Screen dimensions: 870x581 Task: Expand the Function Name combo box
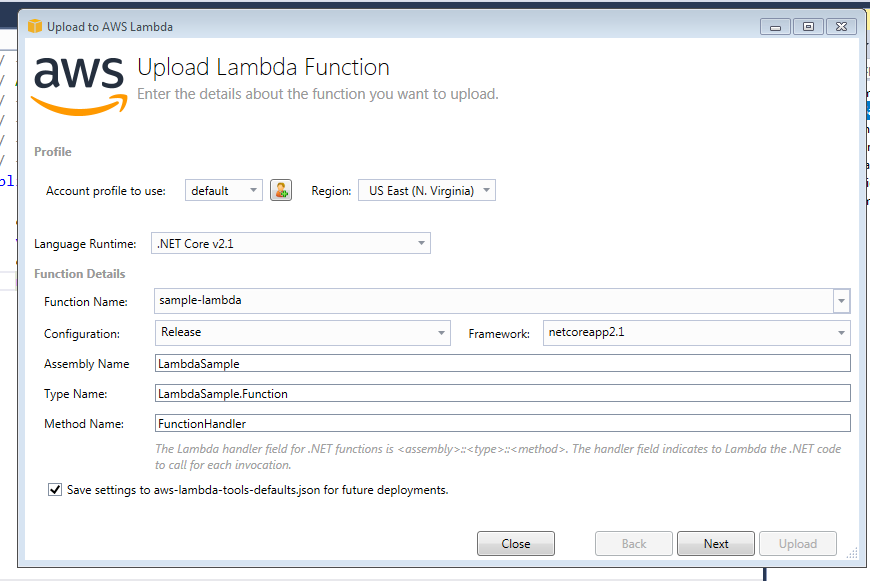(841, 300)
